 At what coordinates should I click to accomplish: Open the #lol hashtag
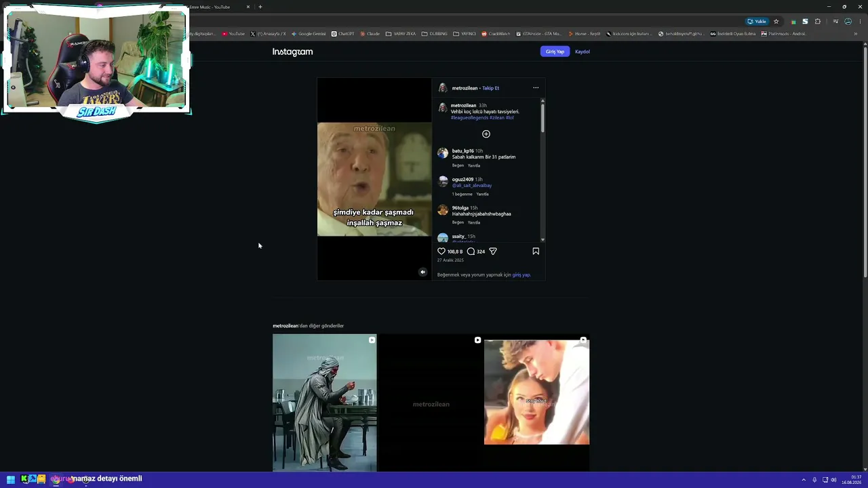[x=509, y=118]
